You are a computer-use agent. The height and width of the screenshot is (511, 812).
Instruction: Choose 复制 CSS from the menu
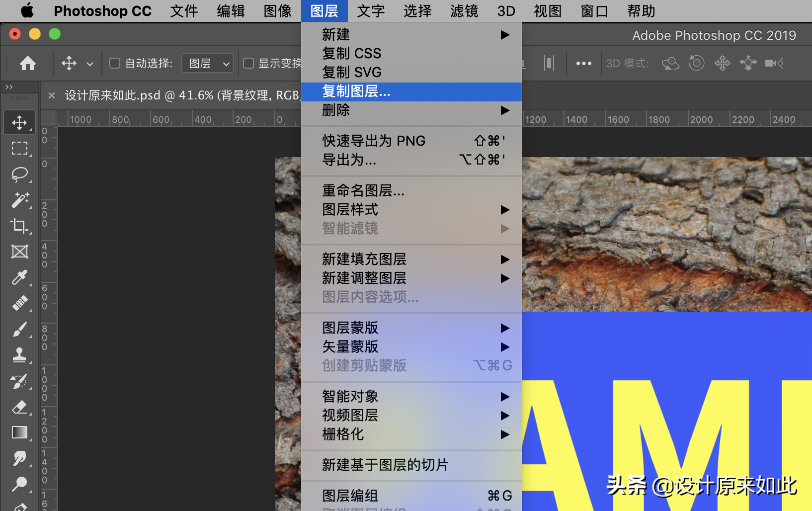411,54
